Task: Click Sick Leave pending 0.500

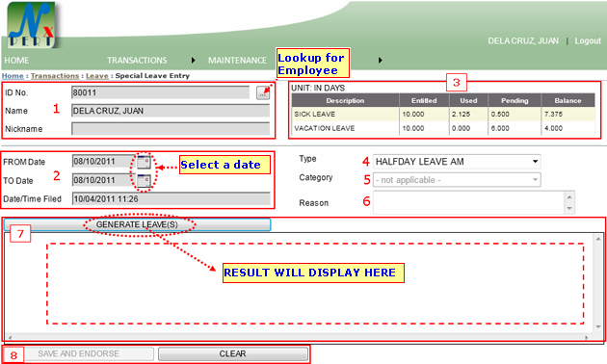Action: (x=500, y=115)
